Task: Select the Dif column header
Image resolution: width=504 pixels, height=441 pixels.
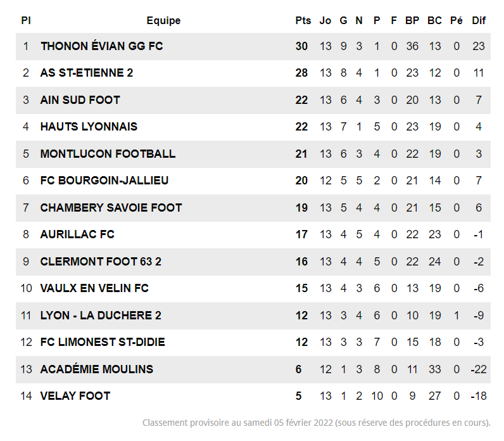Action: click(479, 20)
